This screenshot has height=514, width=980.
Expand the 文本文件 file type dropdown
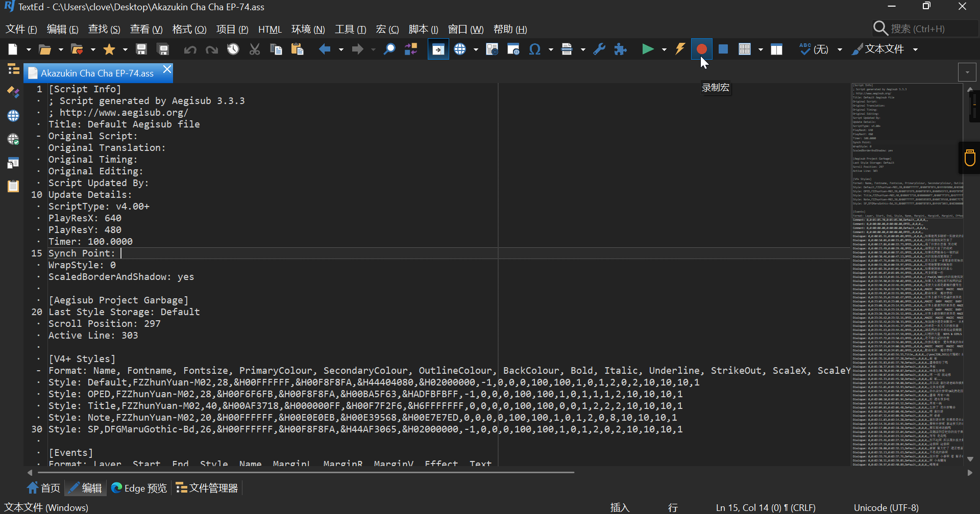915,49
